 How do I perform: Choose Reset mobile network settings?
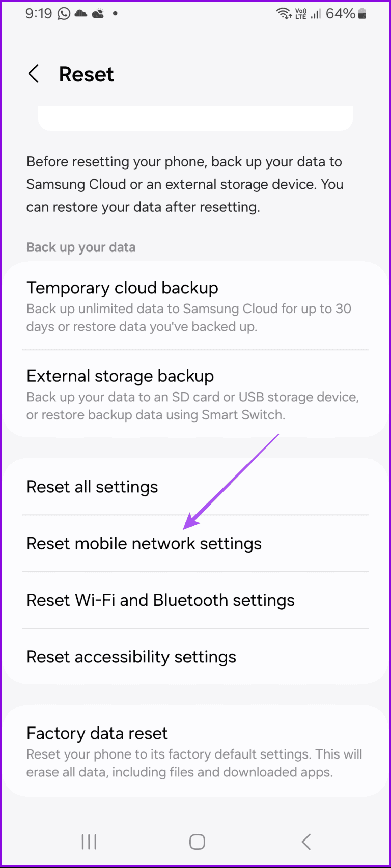pyautogui.click(x=144, y=543)
